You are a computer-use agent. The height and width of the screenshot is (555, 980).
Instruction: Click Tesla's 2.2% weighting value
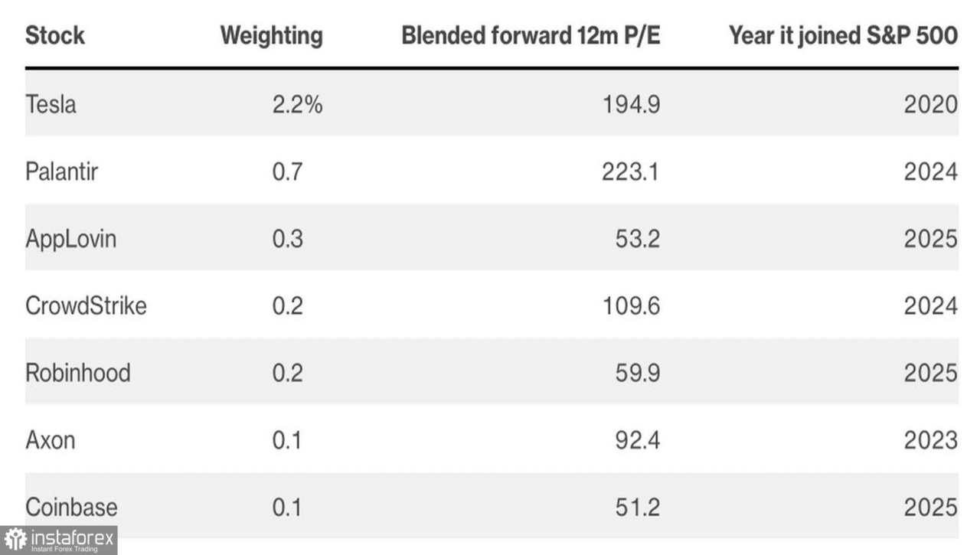pyautogui.click(x=297, y=103)
